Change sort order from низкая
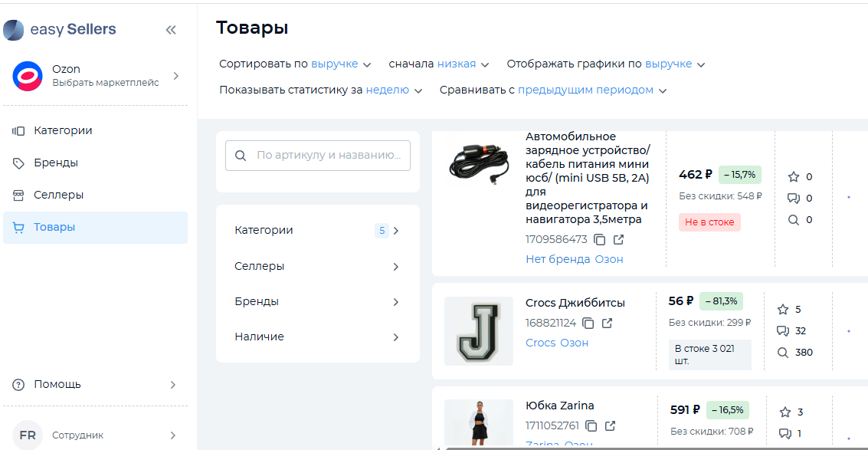Viewport: 868px width, 450px height. (463, 64)
